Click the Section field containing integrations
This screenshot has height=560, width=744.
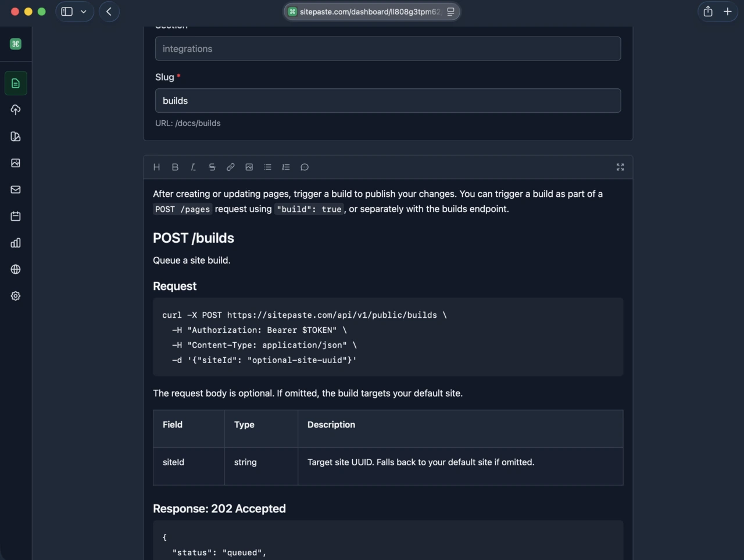[x=388, y=49]
